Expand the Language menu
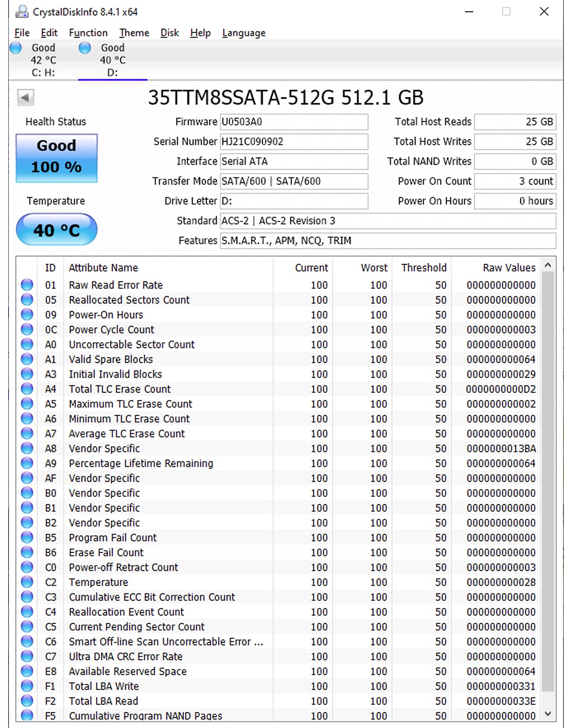The image size is (572, 728). click(x=244, y=33)
